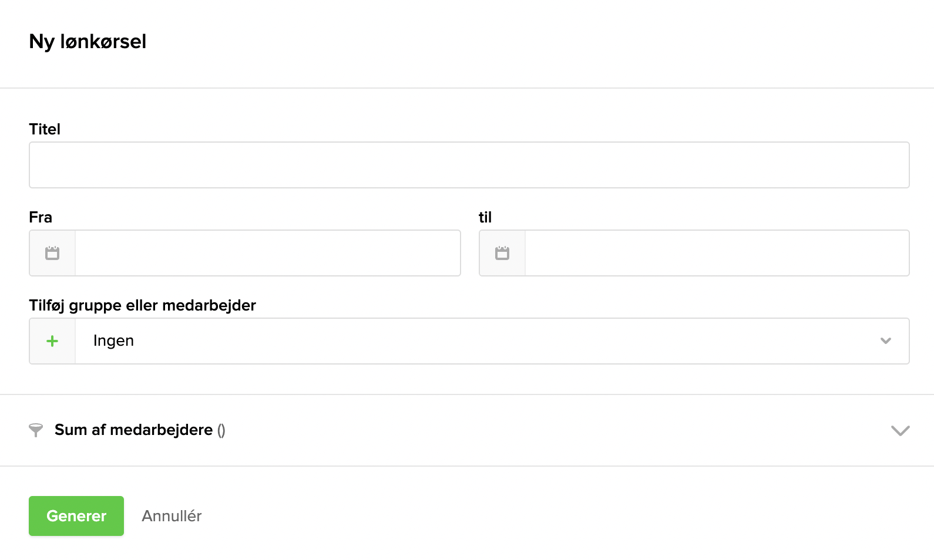The width and height of the screenshot is (934, 560).
Task: Click into the Fra date input
Action: click(267, 253)
